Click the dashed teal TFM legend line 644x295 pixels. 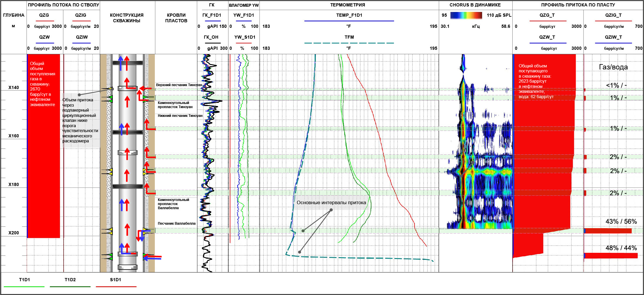click(x=349, y=43)
